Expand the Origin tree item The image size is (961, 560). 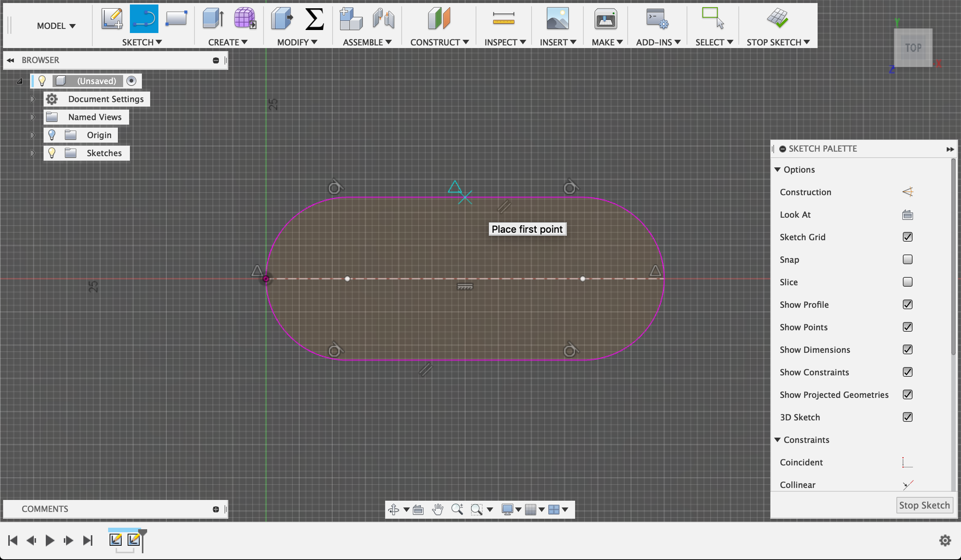coord(31,135)
